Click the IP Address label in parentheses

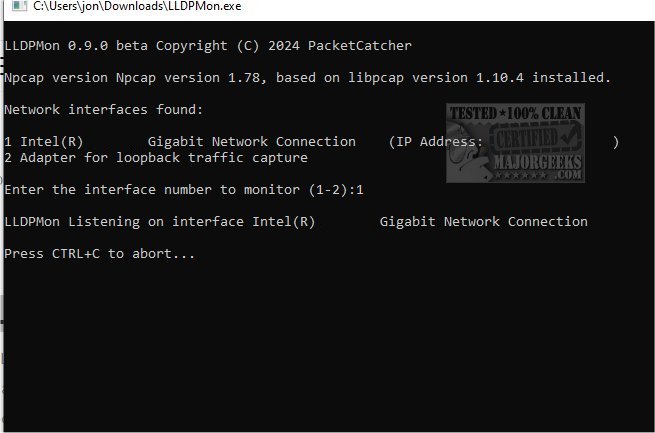[440, 142]
